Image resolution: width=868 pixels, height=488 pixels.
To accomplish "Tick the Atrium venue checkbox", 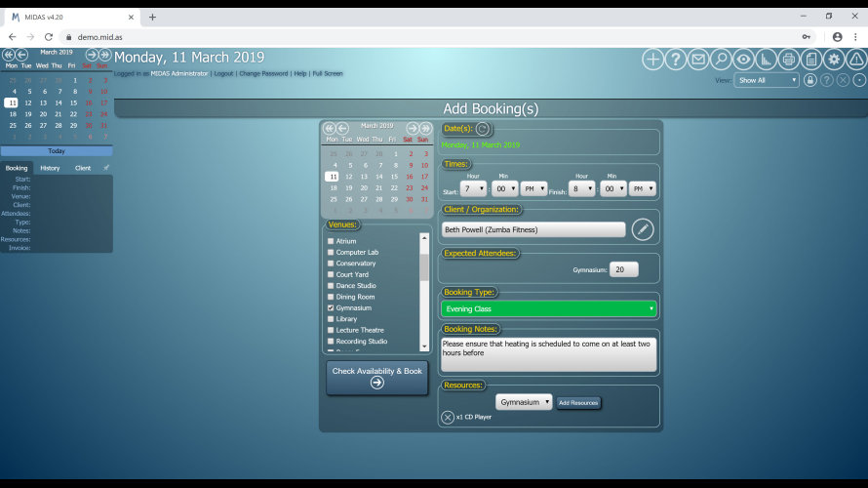I will (x=331, y=241).
